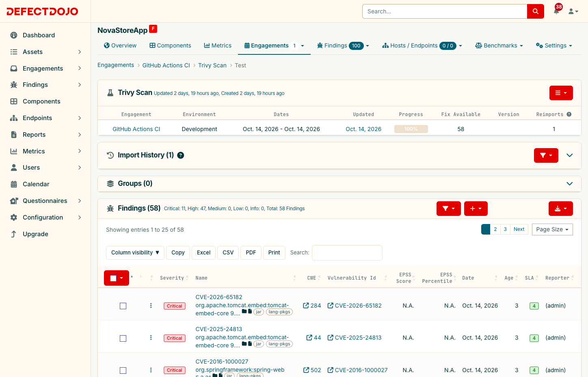Open the Column visibility dropdown
This screenshot has height=377, width=588.
coord(135,253)
